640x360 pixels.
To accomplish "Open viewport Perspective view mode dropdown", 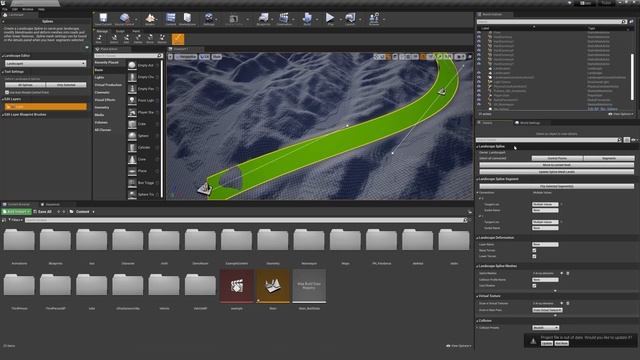I will [187, 57].
